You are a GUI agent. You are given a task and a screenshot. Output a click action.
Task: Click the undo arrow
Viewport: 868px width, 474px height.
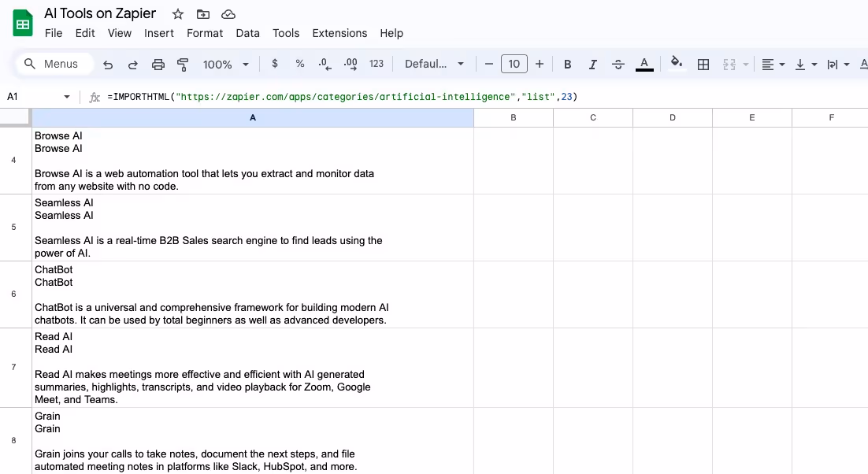pyautogui.click(x=108, y=65)
